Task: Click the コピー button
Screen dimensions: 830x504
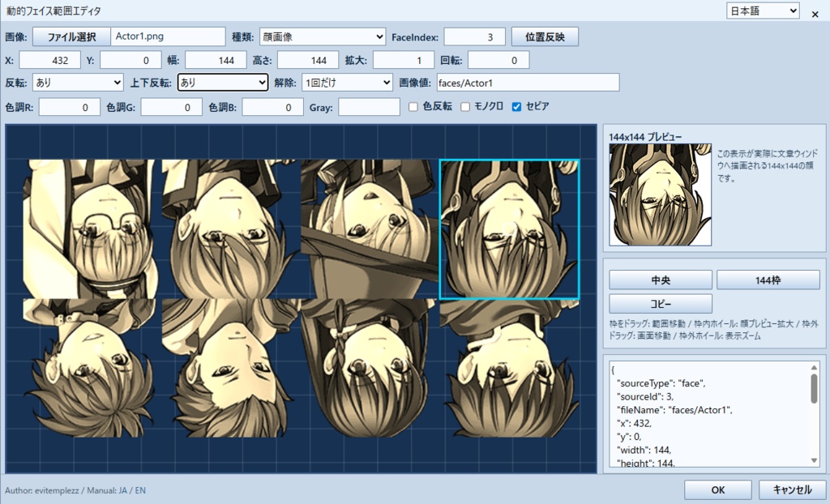Action: click(x=660, y=304)
